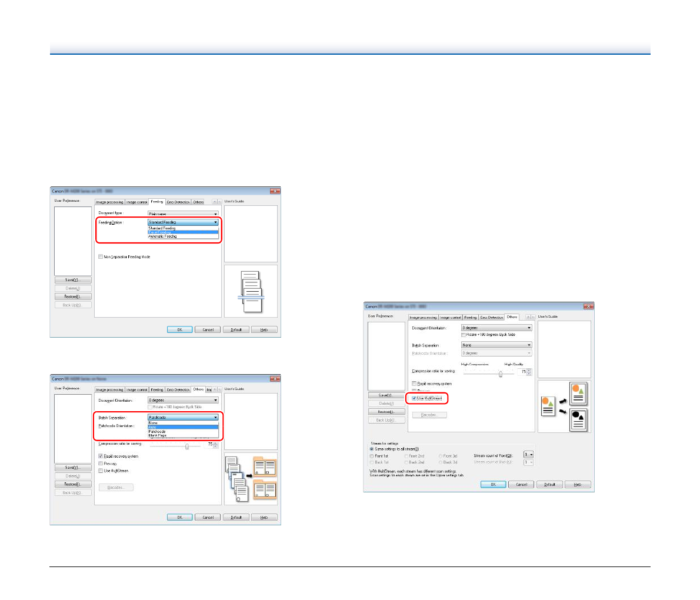Open the Stream count of Front dropdown

[528, 455]
